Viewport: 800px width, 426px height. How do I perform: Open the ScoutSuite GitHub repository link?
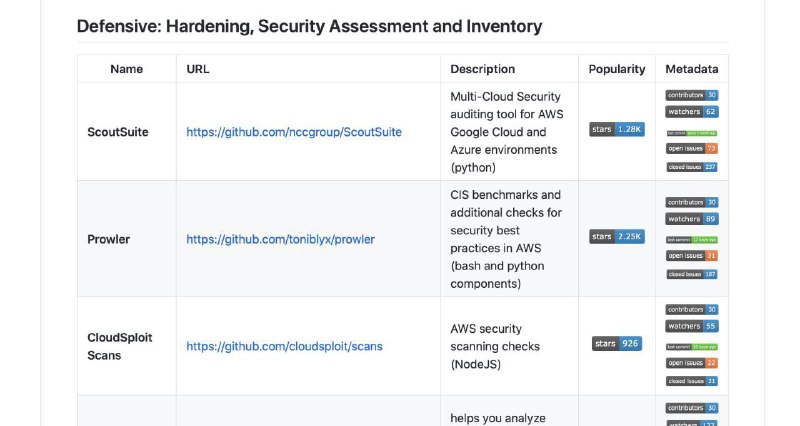294,132
